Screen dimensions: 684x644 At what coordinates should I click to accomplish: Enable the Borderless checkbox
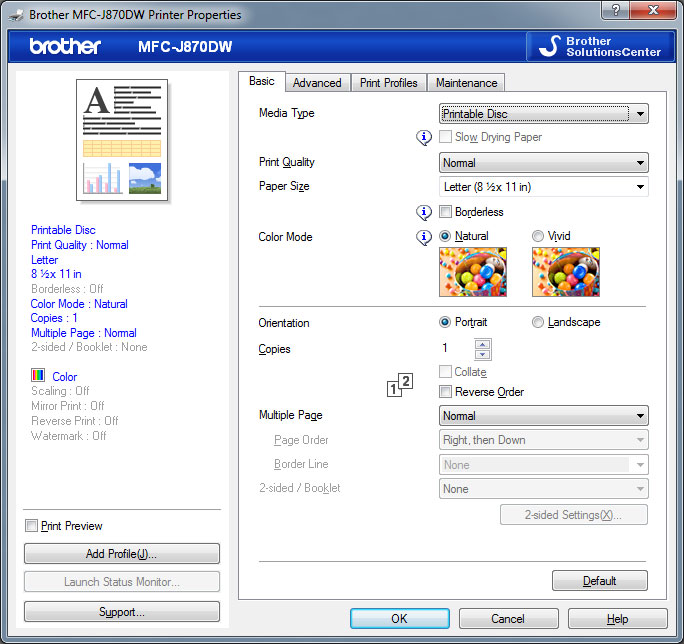click(445, 212)
